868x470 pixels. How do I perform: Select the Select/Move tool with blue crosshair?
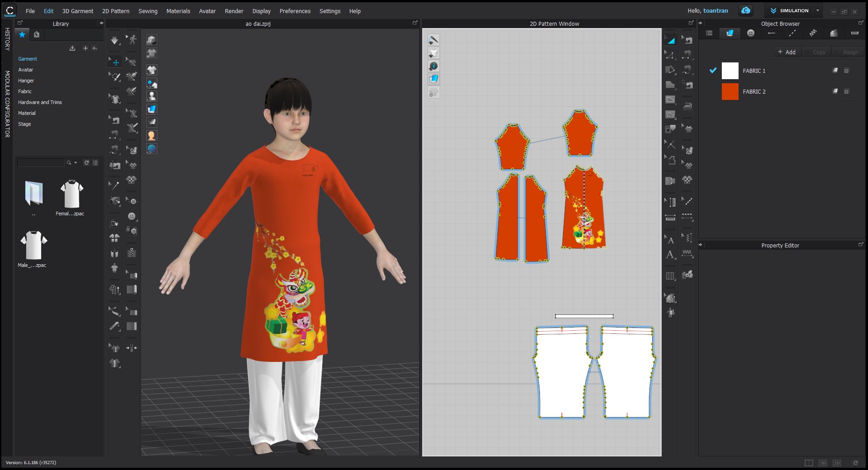click(115, 62)
